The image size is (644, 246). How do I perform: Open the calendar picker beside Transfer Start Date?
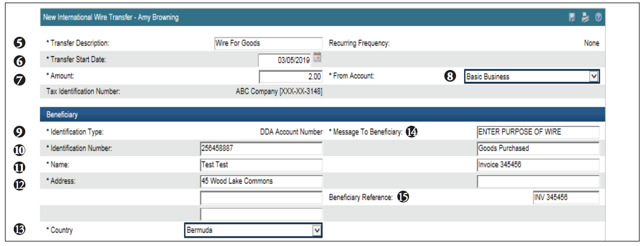(317, 58)
